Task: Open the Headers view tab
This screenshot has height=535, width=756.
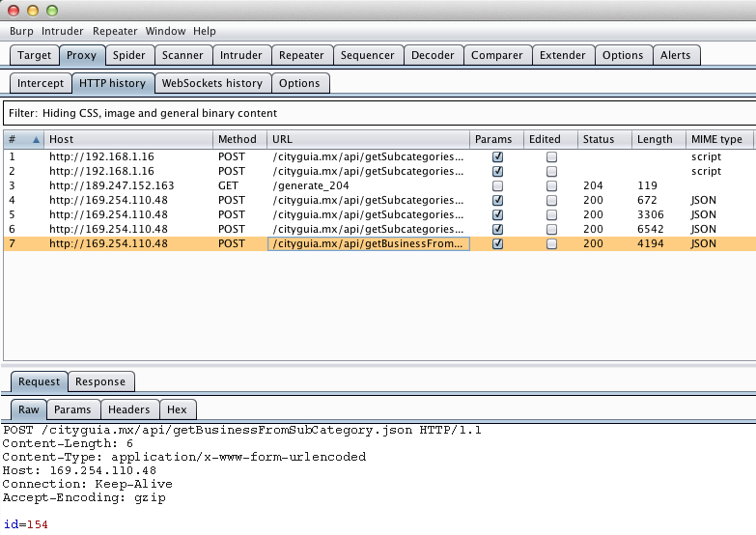Action: point(128,409)
